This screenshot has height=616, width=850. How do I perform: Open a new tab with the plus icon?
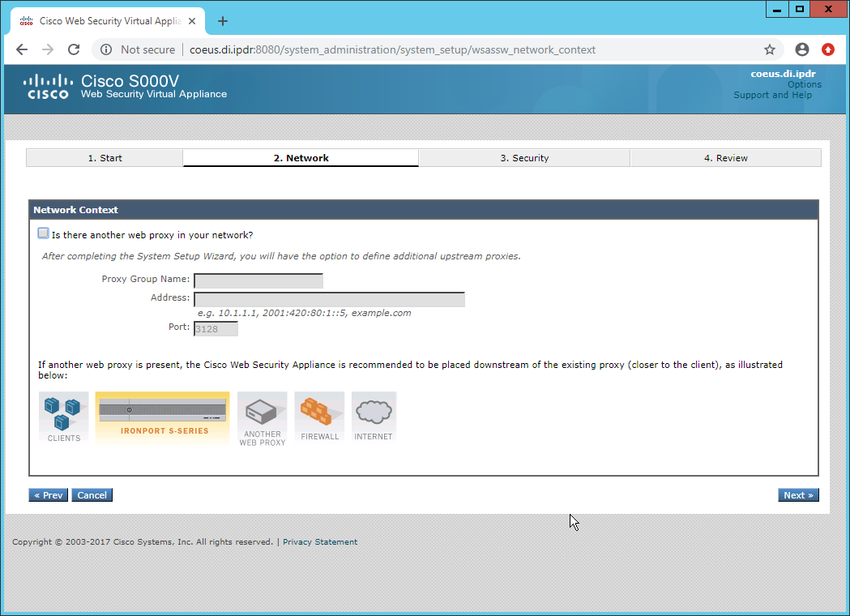click(222, 21)
